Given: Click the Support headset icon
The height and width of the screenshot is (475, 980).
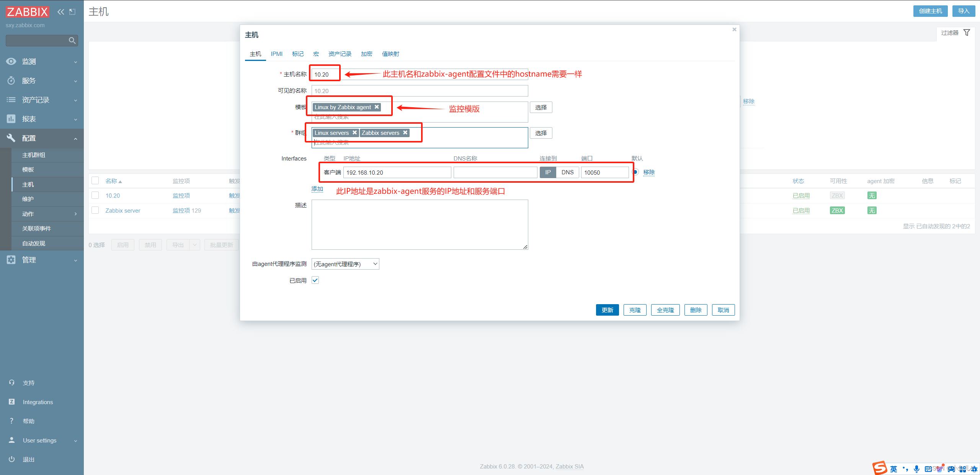Looking at the screenshot, I should 11,383.
